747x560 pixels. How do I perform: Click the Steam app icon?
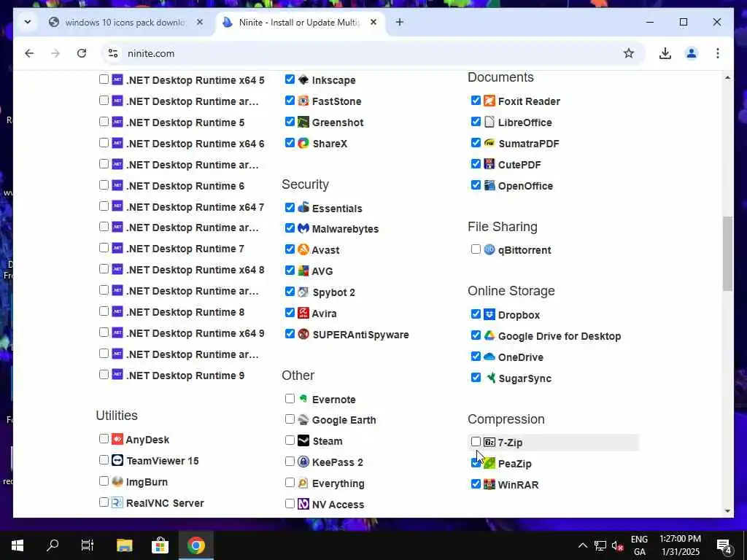[x=303, y=440]
